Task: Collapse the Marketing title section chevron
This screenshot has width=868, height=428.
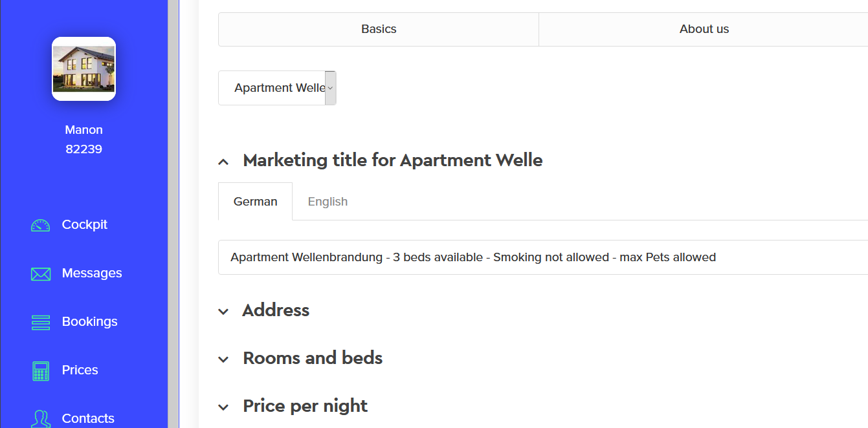Action: tap(223, 162)
